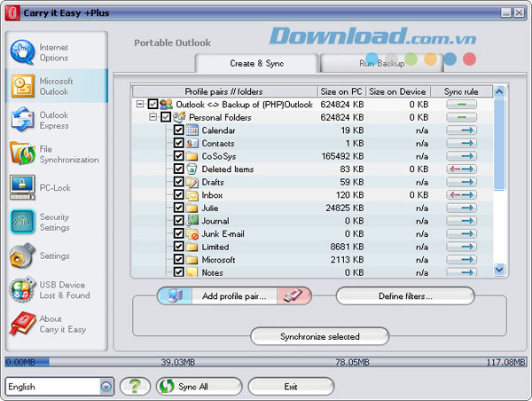Uncheck the Personal Folders checkbox
This screenshot has height=401, width=532.
[166, 117]
